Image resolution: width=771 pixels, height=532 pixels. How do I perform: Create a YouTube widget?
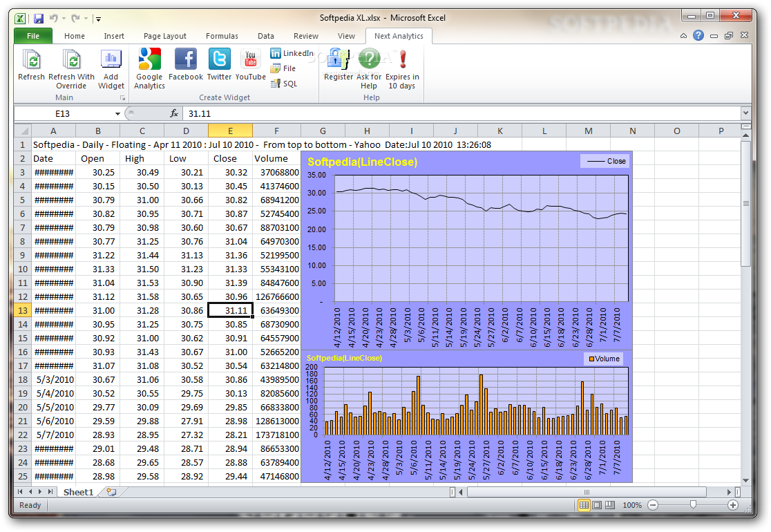250,65
